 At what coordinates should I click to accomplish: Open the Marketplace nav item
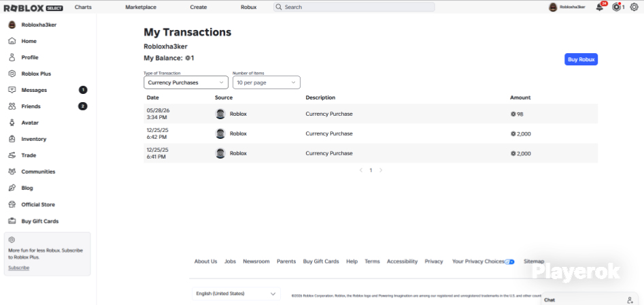pyautogui.click(x=141, y=7)
